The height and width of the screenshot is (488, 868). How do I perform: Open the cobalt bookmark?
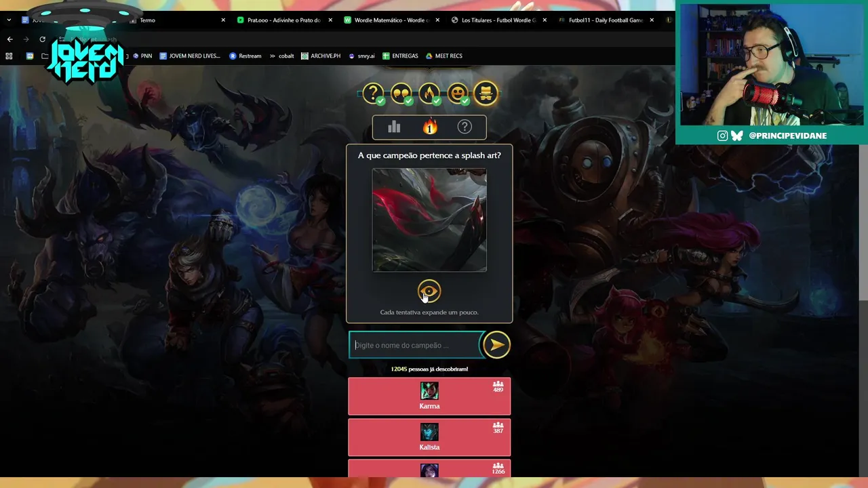pyautogui.click(x=281, y=56)
